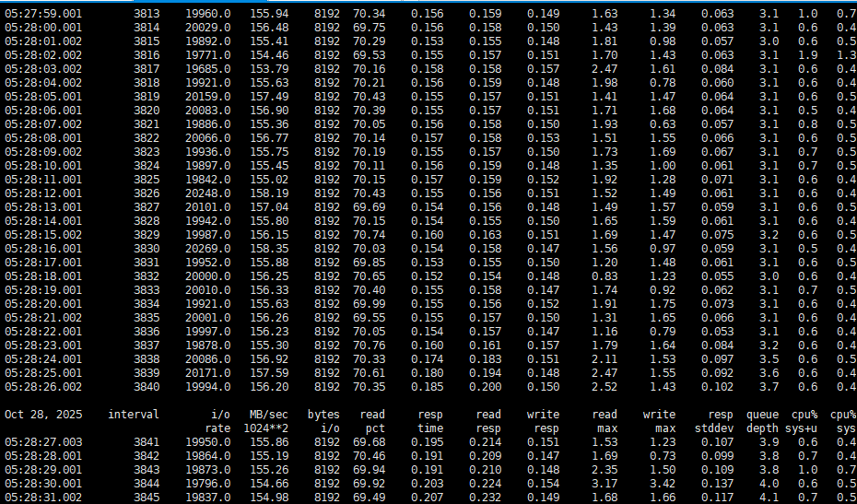Image resolution: width=857 pixels, height=504 pixels.
Task: Click the cpu% sys+u value 1.9
Action: (807, 55)
